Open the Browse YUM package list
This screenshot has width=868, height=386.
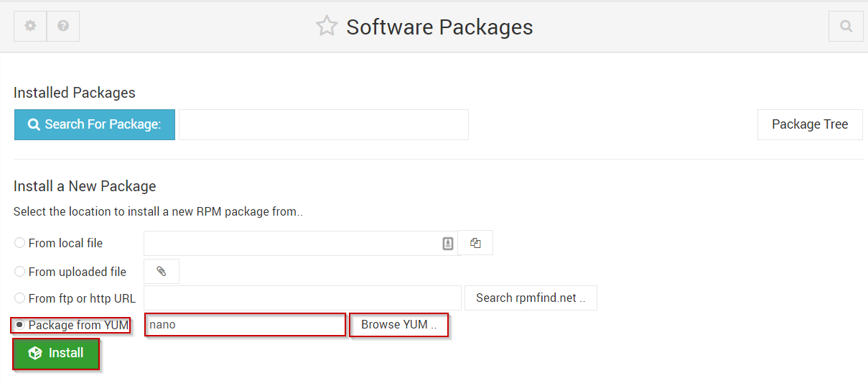point(399,324)
